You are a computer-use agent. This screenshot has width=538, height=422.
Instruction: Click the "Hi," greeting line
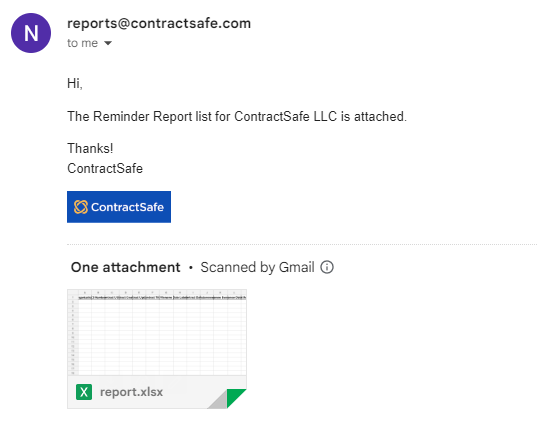(x=75, y=83)
